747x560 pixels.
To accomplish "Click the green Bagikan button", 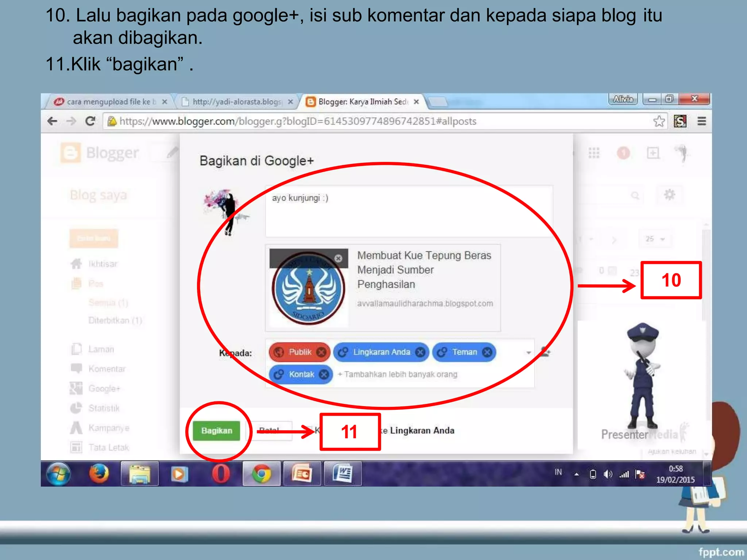I will pyautogui.click(x=216, y=431).
